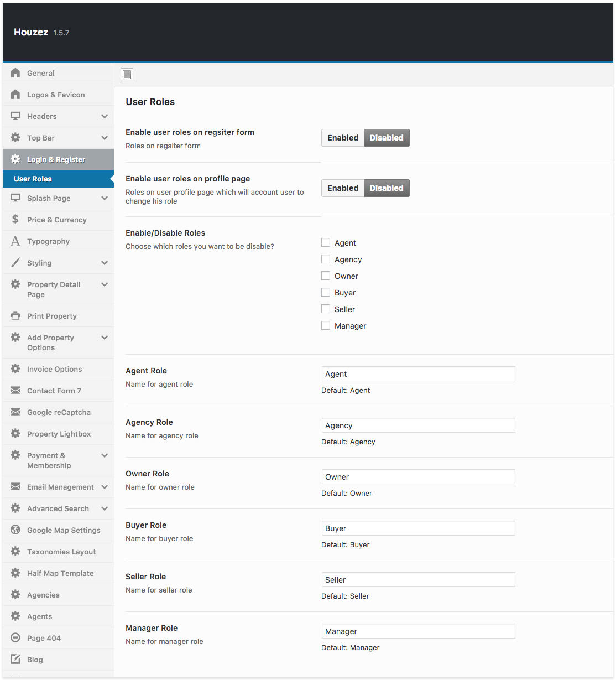Image resolution: width=616 pixels, height=680 pixels.
Task: Click the Google Map Settings globe icon
Action: point(15,530)
